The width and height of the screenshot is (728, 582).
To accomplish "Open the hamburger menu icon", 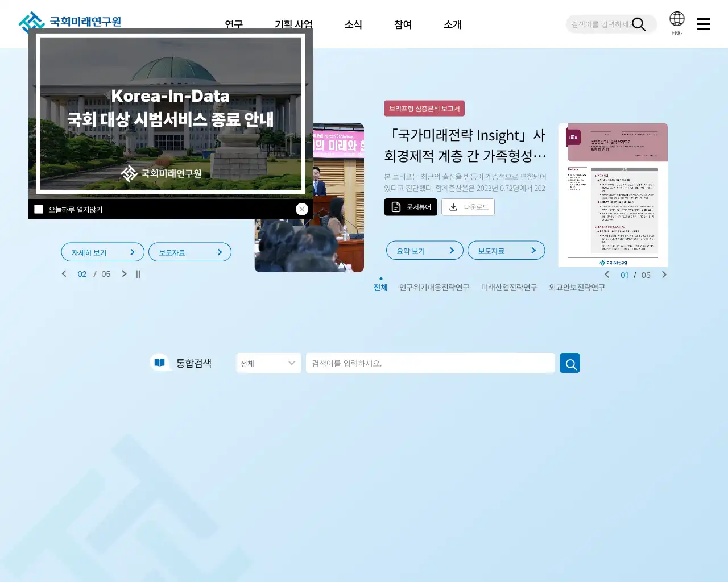I will tap(704, 24).
